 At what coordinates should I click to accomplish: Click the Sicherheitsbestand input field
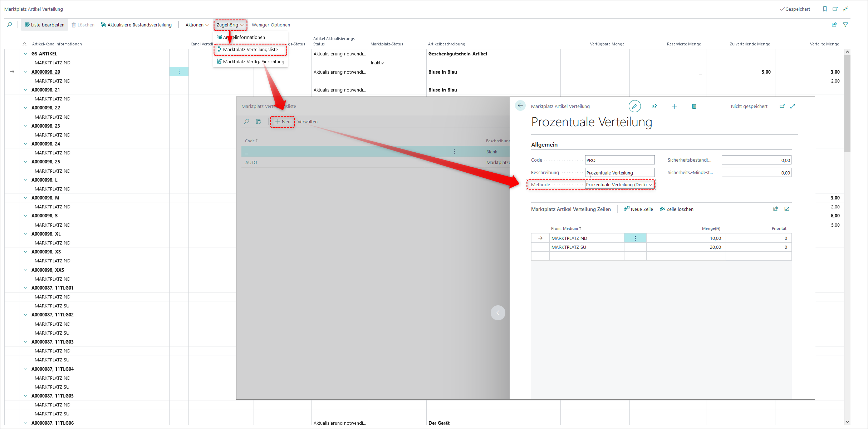[756, 160]
